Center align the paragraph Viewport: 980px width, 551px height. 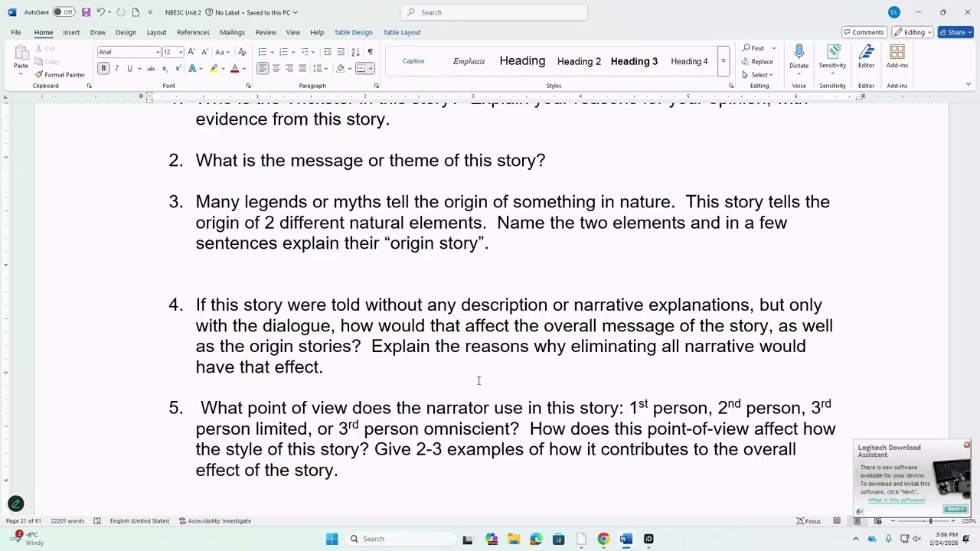pos(276,69)
